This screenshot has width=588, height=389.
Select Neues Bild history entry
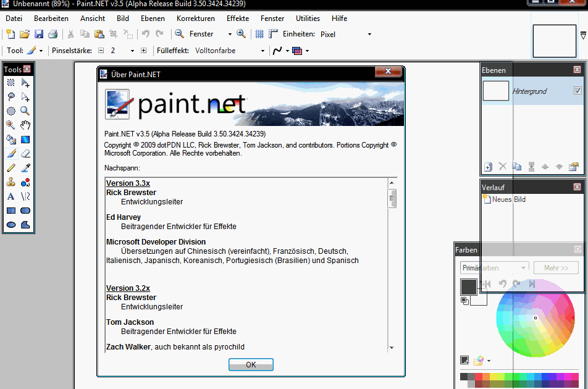point(505,199)
